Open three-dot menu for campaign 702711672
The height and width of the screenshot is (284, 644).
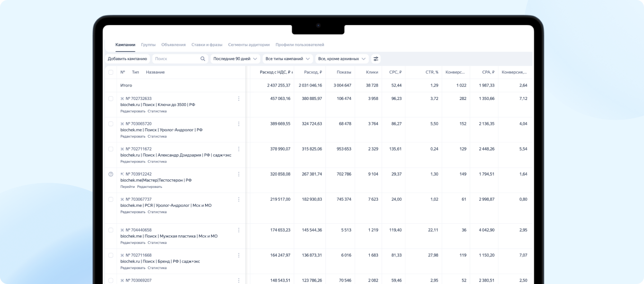(239, 149)
